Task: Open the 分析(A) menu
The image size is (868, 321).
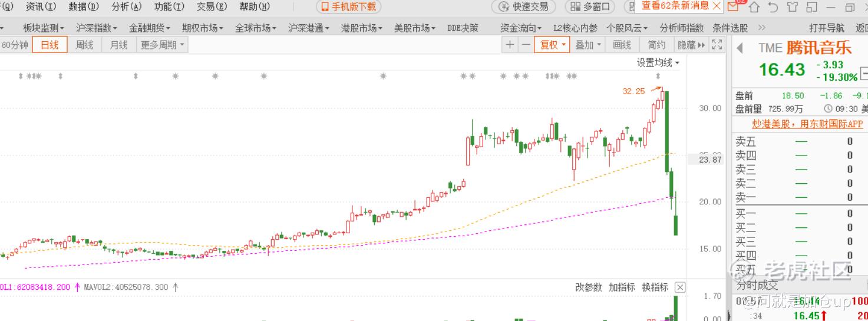Action: [x=127, y=6]
